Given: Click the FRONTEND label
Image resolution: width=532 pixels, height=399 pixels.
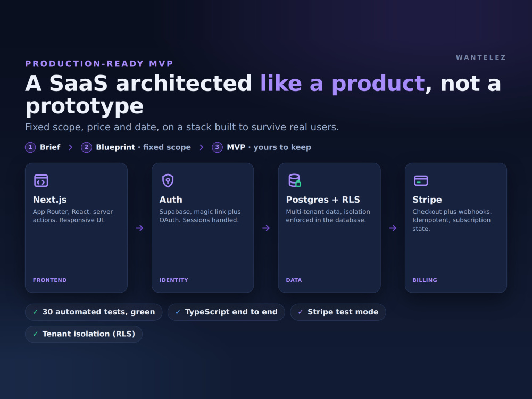Looking at the screenshot, I should coord(50,280).
